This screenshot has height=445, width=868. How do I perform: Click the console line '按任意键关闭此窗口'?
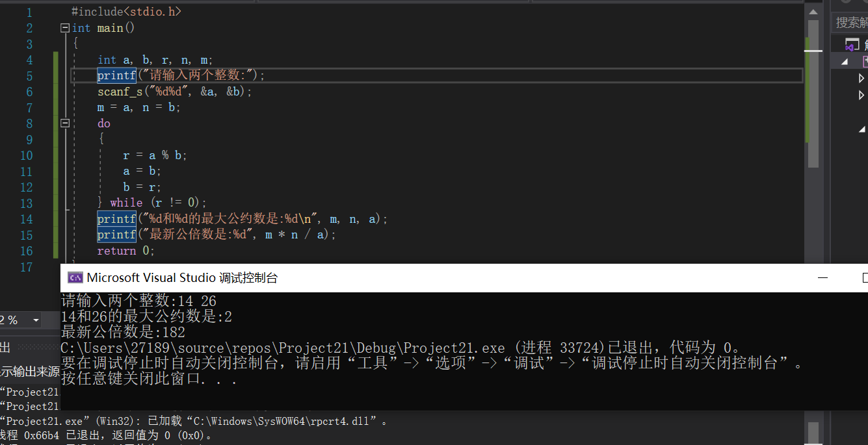point(149,378)
